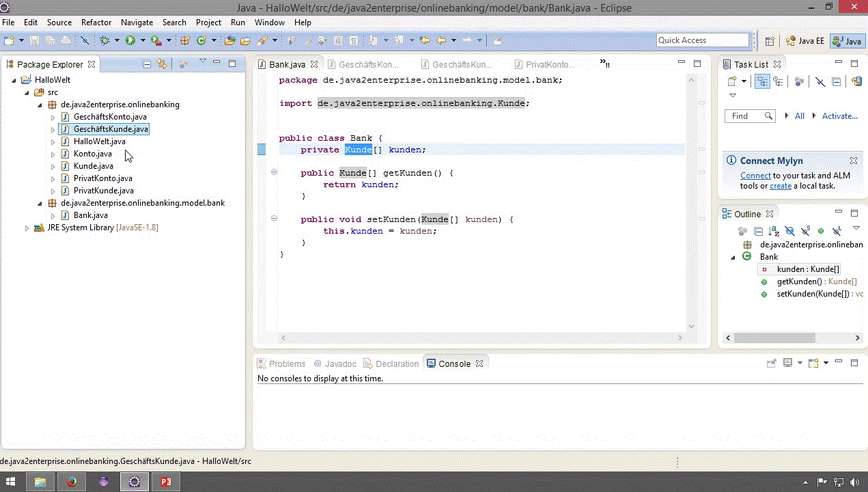
Task: Select Konto.java in Package Explorer
Action: point(93,154)
